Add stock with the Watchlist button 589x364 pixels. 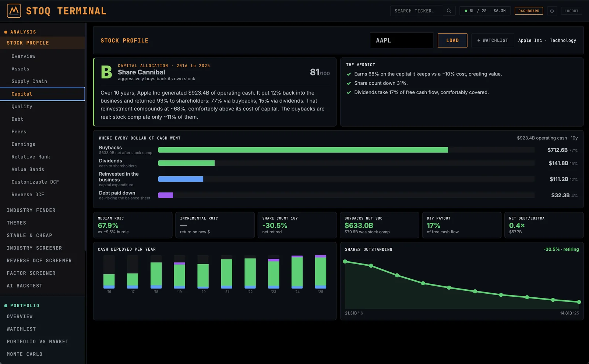[x=493, y=40]
